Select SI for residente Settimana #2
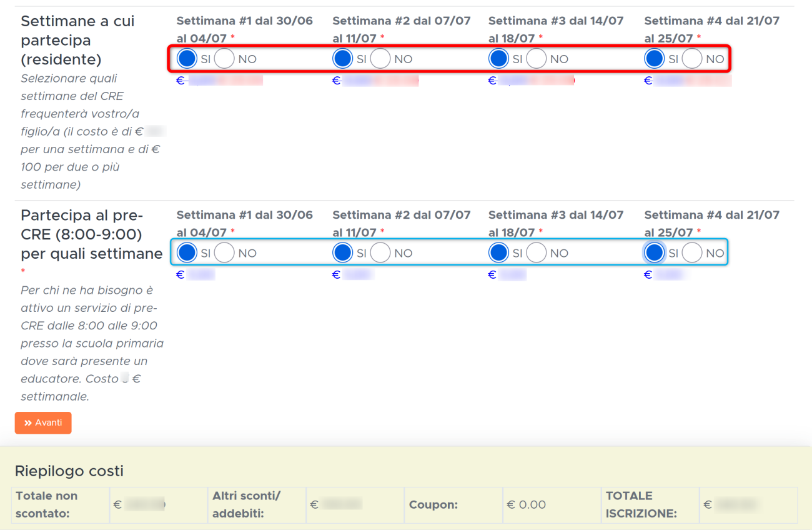This screenshot has height=530, width=812. (343, 59)
